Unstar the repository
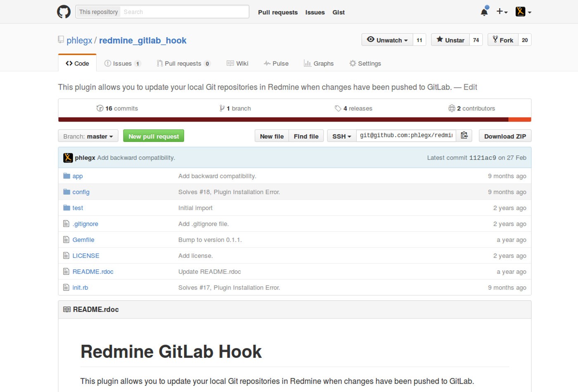 click(x=450, y=40)
